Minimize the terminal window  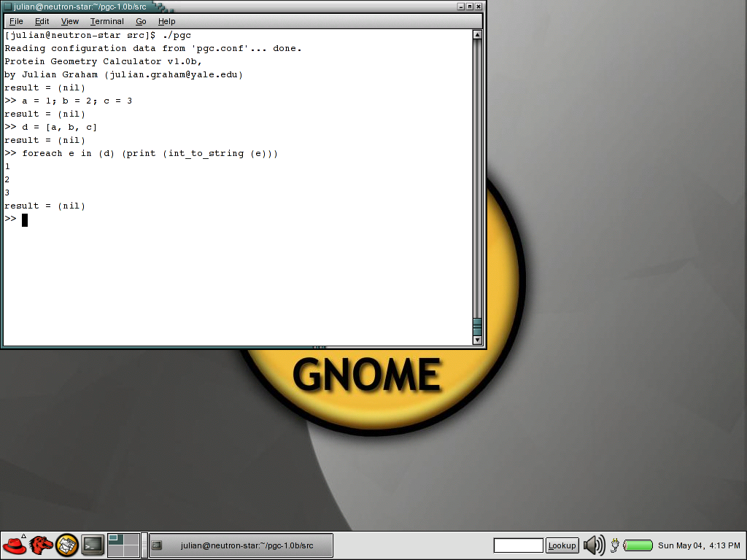click(461, 6)
